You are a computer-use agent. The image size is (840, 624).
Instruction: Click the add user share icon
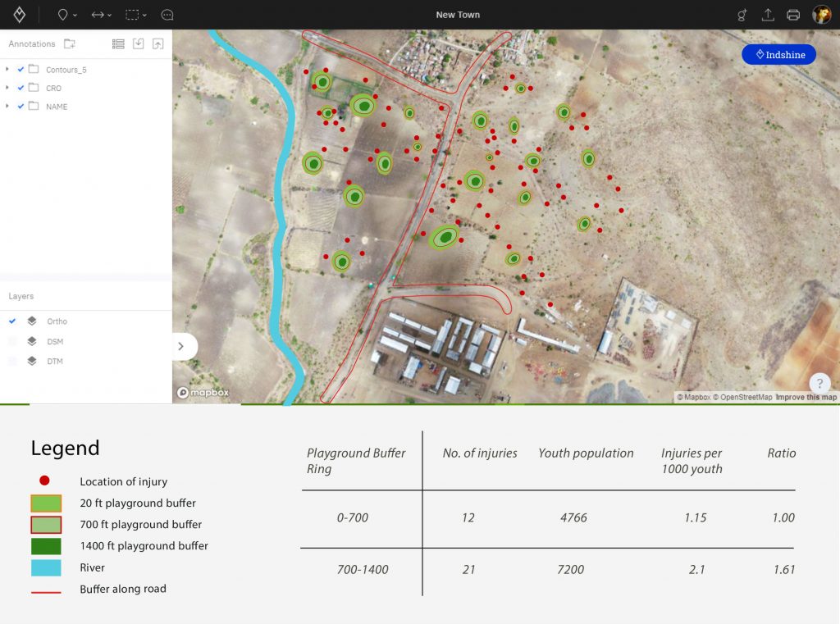click(742, 15)
